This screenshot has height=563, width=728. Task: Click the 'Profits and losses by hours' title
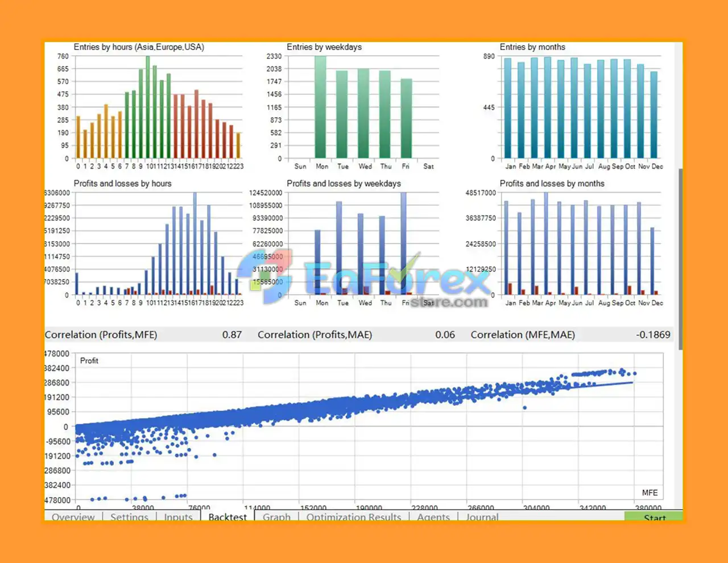[x=122, y=184]
